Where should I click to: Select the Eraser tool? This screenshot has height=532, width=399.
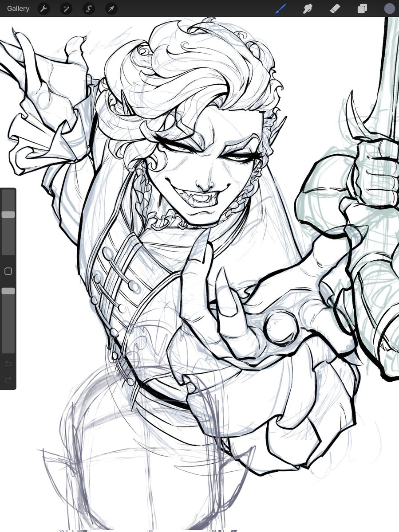[x=335, y=8]
